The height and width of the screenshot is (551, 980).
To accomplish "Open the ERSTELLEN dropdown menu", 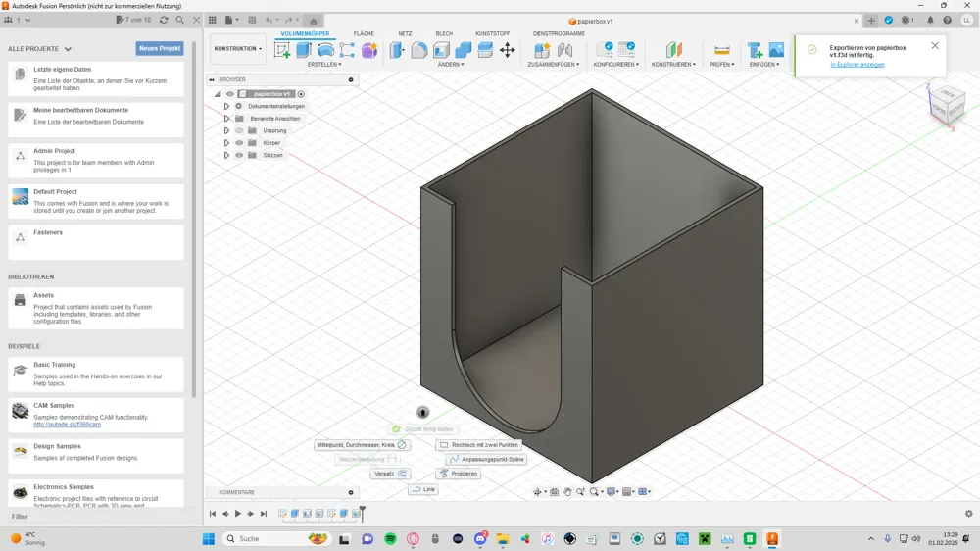I will [x=324, y=65].
